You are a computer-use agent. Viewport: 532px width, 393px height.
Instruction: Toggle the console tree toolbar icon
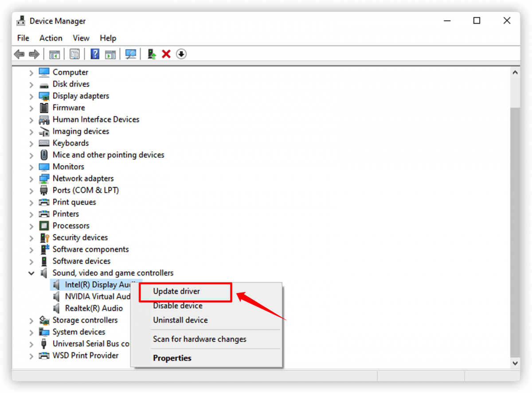tap(55, 54)
